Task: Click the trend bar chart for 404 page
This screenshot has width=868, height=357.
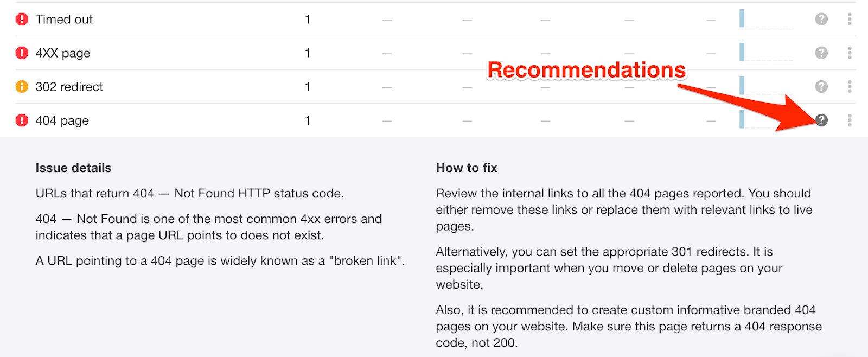Action: pos(766,119)
